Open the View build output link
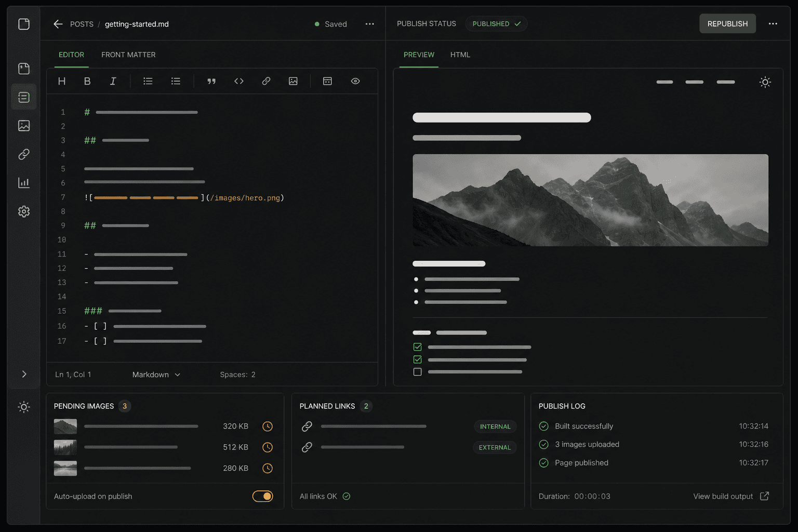The height and width of the screenshot is (532, 798). [731, 496]
